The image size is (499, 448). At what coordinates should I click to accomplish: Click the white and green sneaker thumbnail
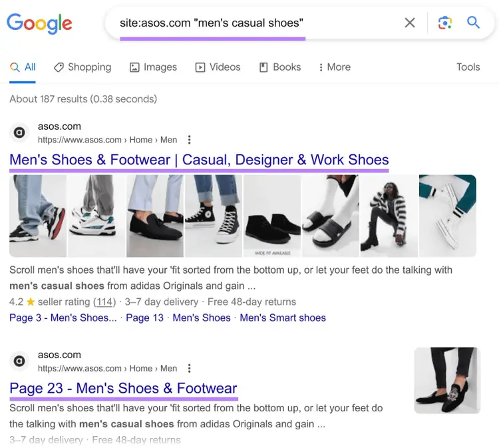click(x=96, y=216)
